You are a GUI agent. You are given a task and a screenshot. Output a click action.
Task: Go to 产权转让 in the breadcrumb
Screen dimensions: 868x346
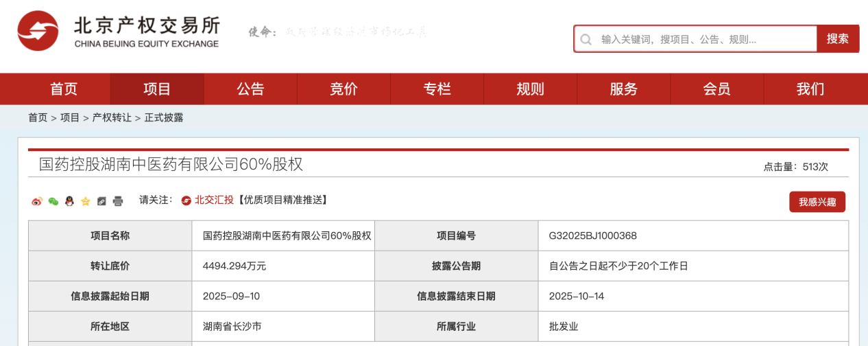pyautogui.click(x=112, y=117)
